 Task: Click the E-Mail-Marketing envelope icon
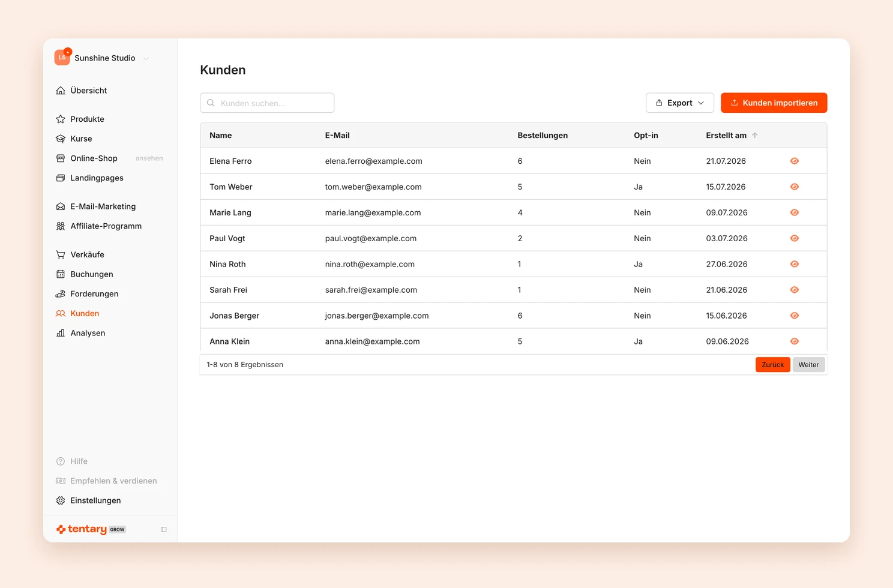point(61,206)
